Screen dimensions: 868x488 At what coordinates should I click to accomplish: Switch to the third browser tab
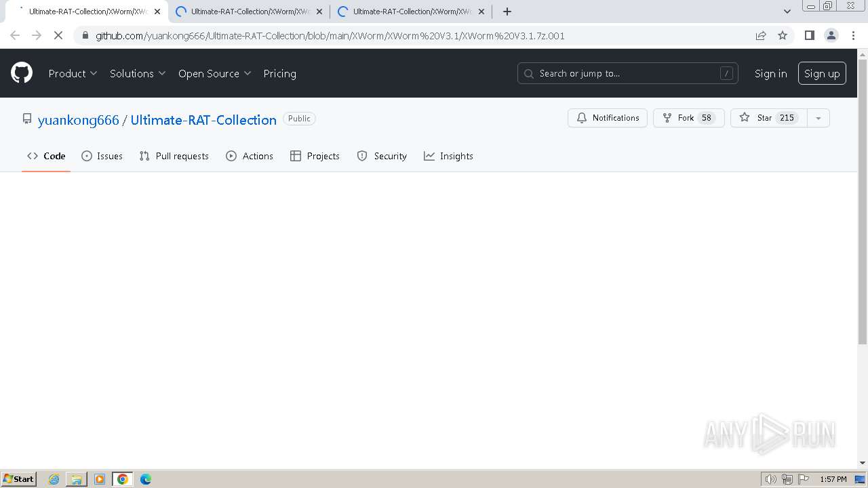[x=410, y=12]
